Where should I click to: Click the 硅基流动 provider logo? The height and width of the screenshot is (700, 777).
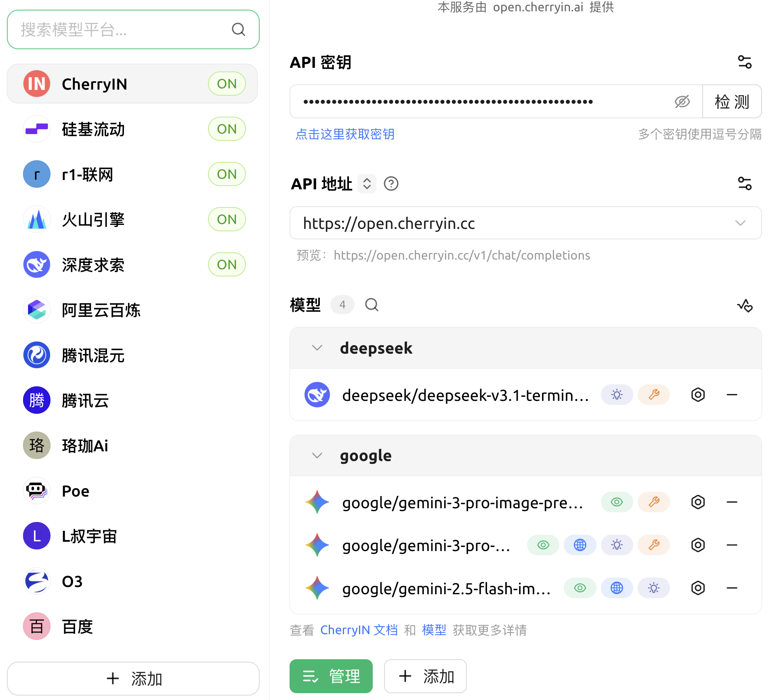point(37,129)
